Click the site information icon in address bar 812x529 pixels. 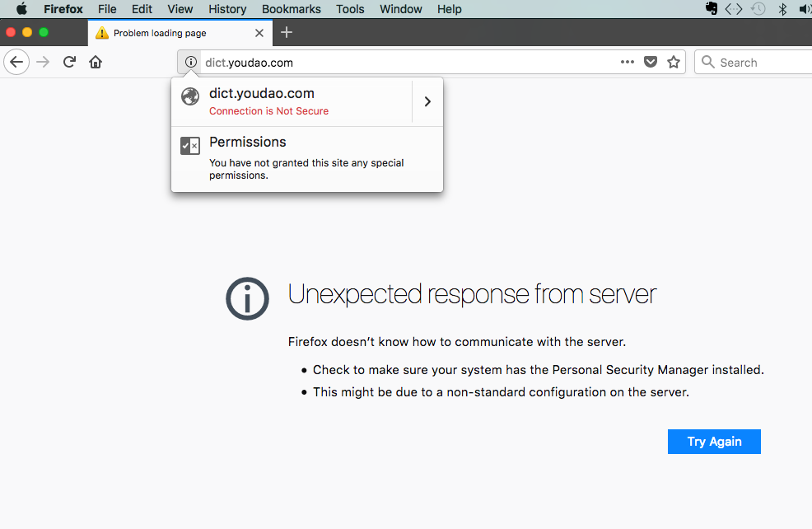coord(190,62)
